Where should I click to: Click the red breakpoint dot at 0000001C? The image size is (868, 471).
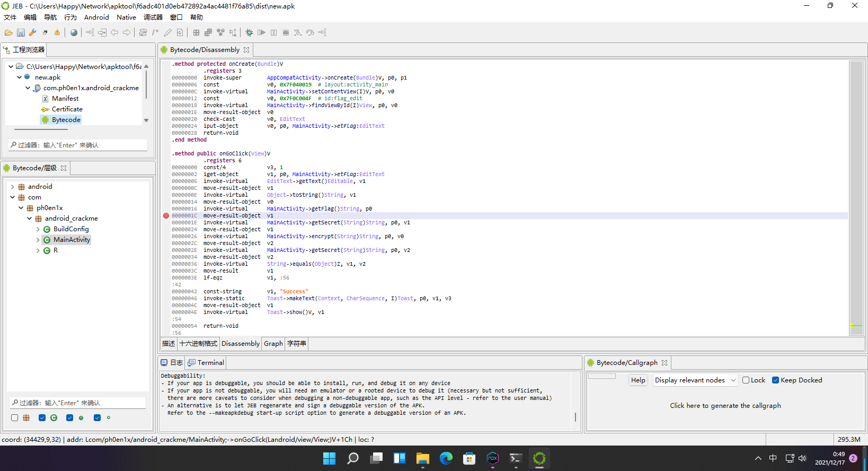click(x=166, y=216)
